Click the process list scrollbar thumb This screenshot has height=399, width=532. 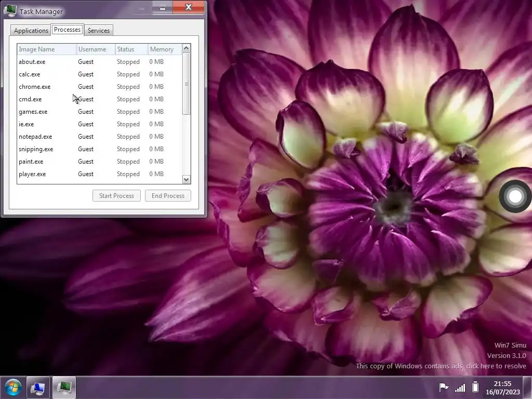(187, 84)
